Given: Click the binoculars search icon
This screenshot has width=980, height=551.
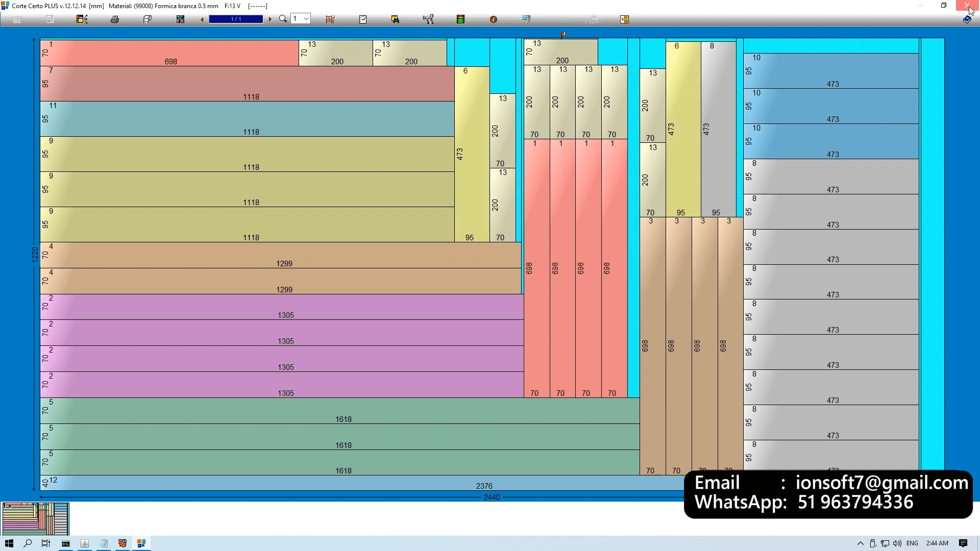Looking at the screenshot, I should pos(395,19).
